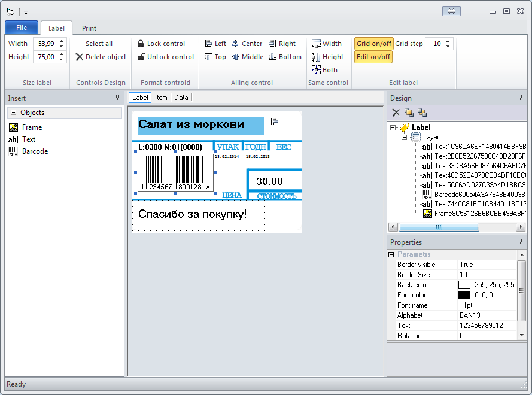The width and height of the screenshot is (532, 395).
Task: Click the Lock control icon
Action: 141,44
